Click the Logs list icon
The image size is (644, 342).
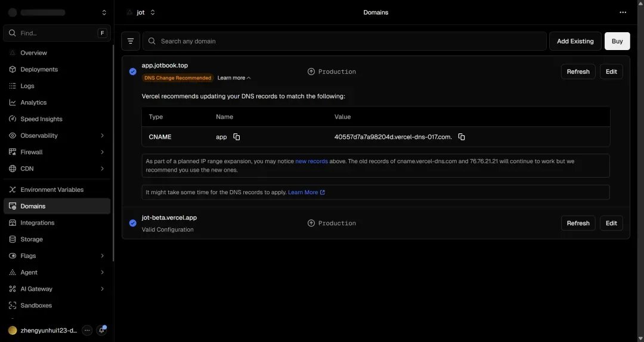coord(13,86)
